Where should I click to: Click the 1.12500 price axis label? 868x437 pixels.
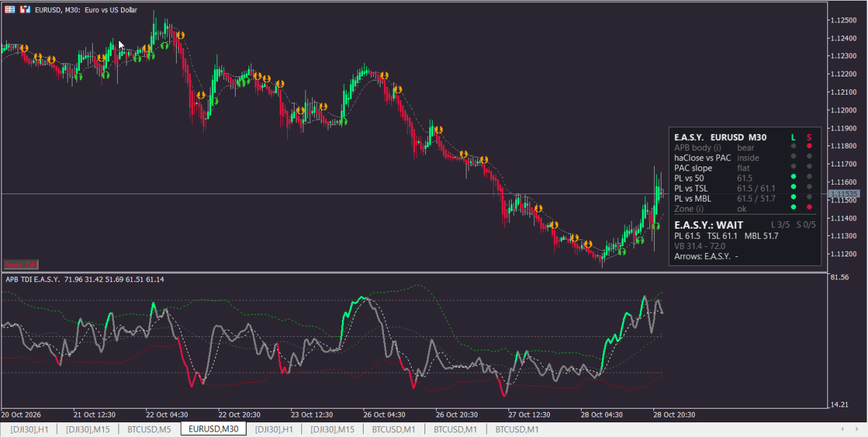(844, 20)
